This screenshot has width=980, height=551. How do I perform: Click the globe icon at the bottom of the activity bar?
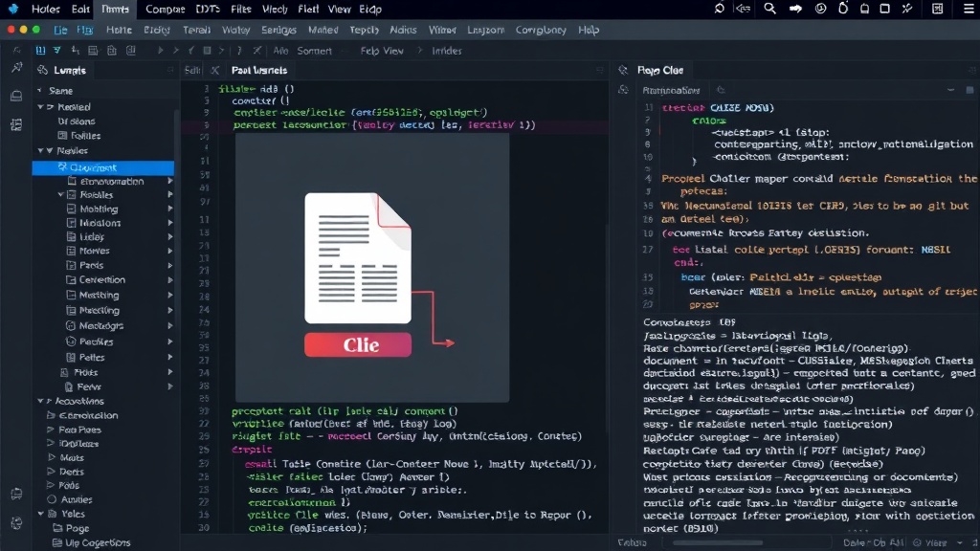(16, 523)
